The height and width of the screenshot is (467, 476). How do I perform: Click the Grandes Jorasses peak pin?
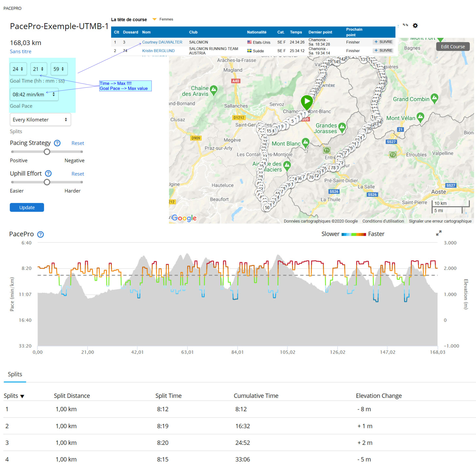pyautogui.click(x=342, y=128)
